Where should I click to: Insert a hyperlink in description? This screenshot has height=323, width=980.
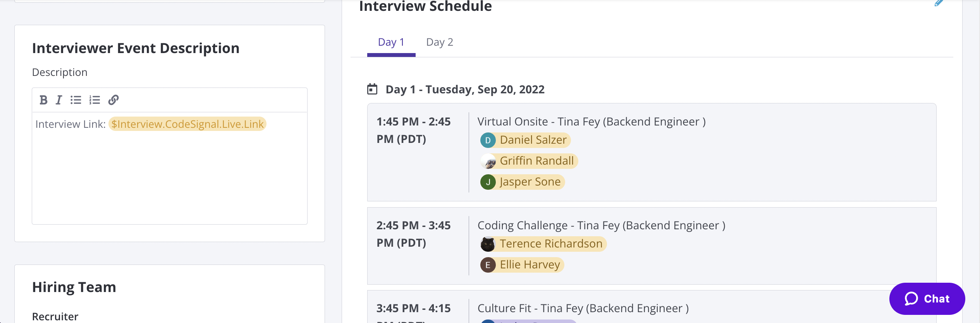pyautogui.click(x=113, y=100)
